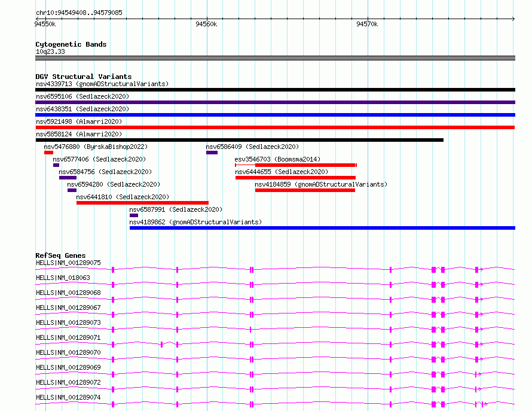Click the red bar of nsv5921498
Screen dimensions: 532x411
[275, 127]
